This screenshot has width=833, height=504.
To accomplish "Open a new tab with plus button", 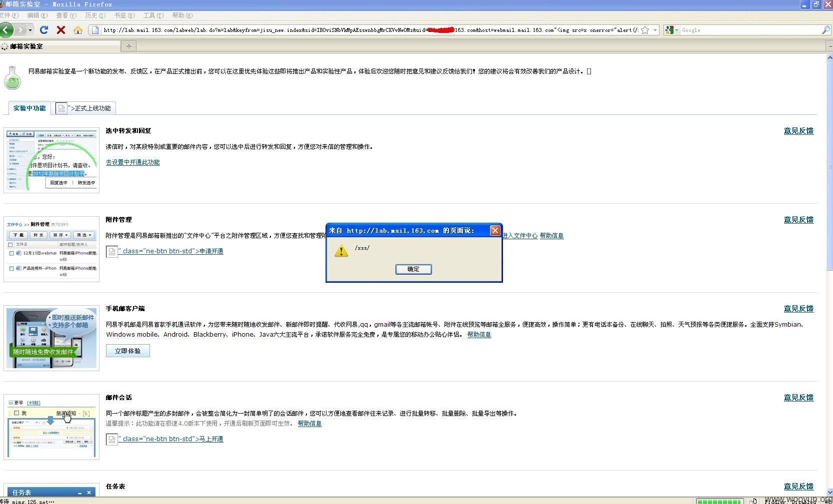I will tap(128, 46).
